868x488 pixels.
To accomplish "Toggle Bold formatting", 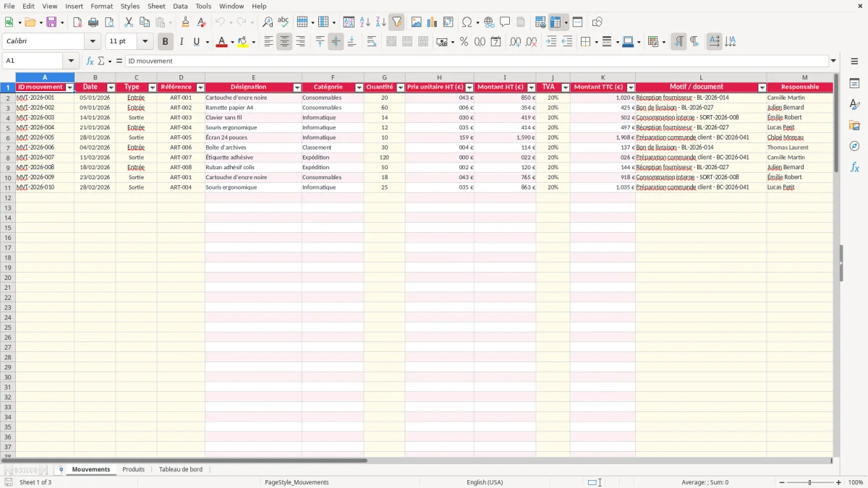I will (x=165, y=42).
